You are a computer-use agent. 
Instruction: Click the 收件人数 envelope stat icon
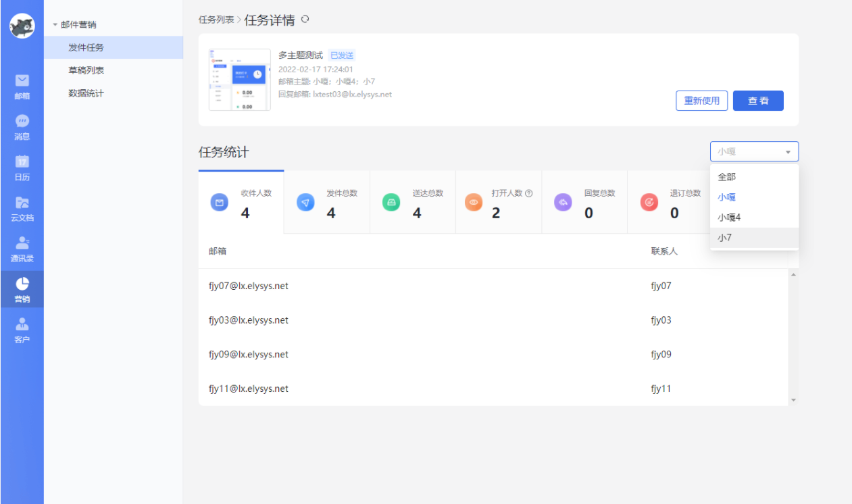(219, 202)
